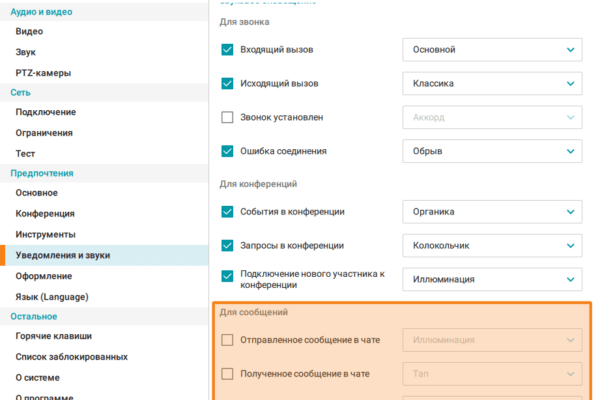Uncheck the Входящий вызов checkbox

[227, 49]
